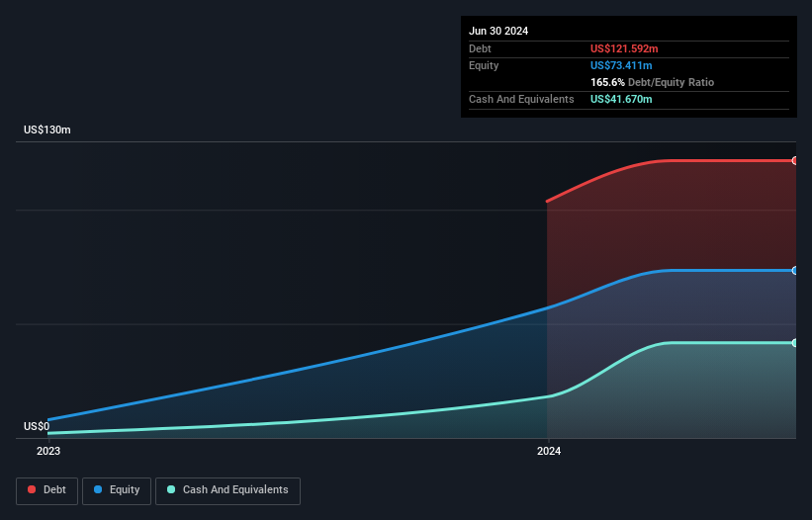Image resolution: width=812 pixels, height=520 pixels.
Task: Click the teal Cash endpoint marker
Action: (x=795, y=343)
